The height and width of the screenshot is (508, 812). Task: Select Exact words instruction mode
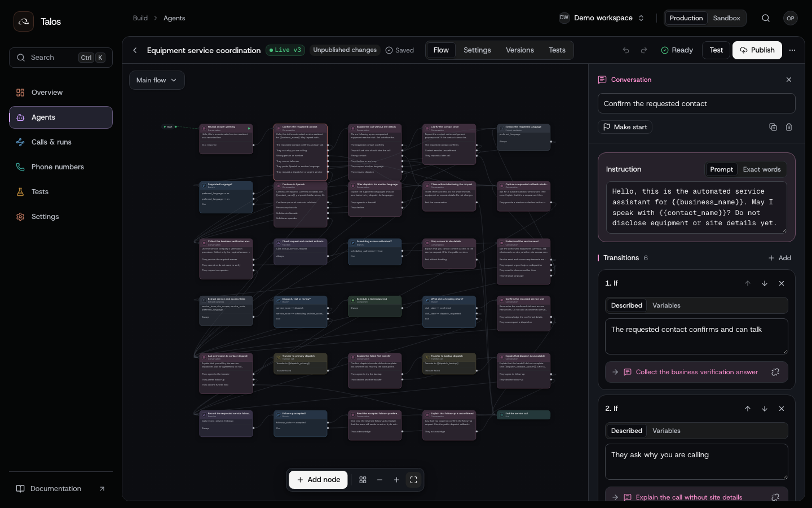pos(762,169)
